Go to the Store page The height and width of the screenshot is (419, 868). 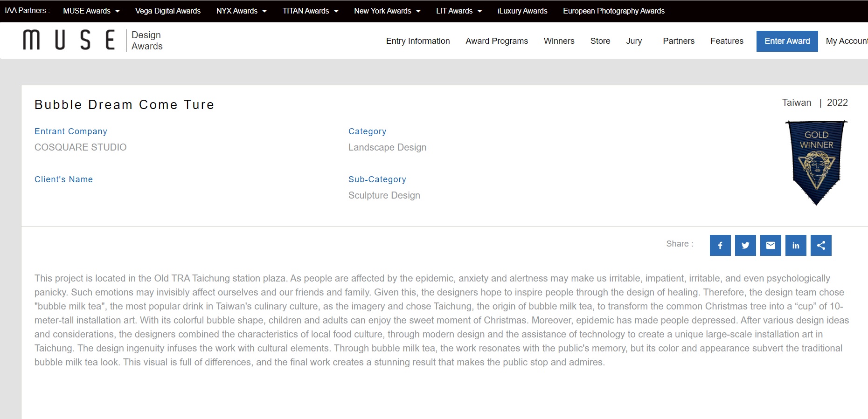click(x=600, y=41)
